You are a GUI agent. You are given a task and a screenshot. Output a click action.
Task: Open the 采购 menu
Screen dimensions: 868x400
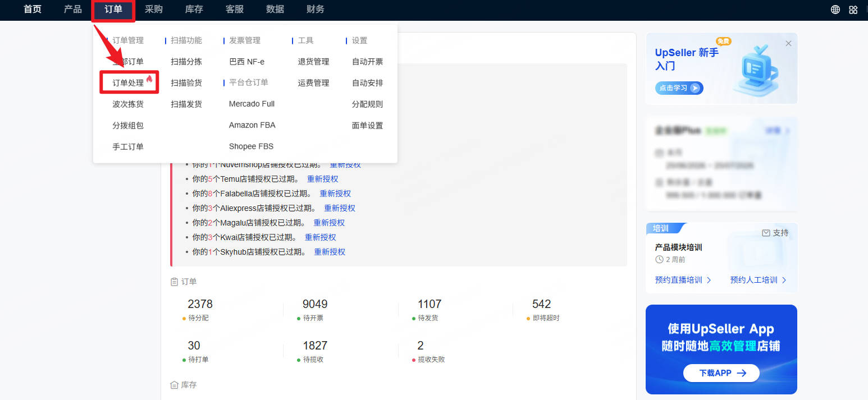[154, 10]
